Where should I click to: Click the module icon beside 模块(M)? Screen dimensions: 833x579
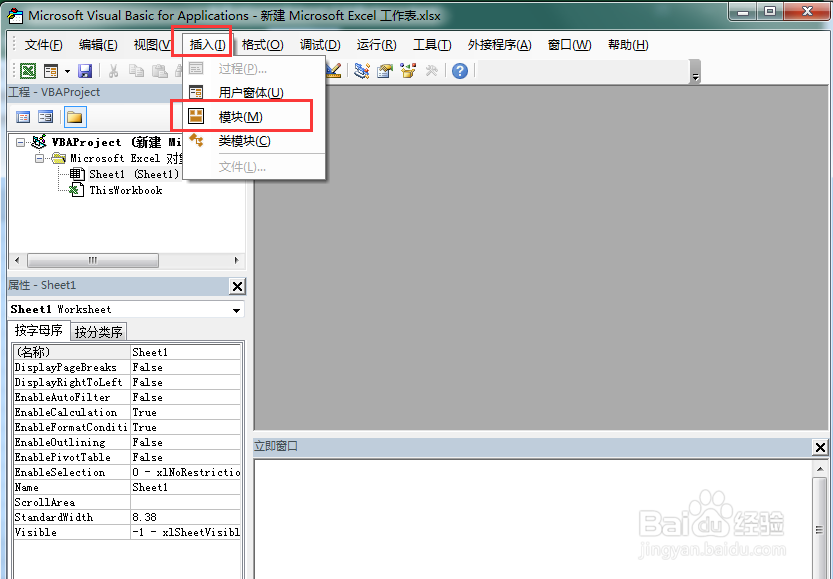pos(196,116)
